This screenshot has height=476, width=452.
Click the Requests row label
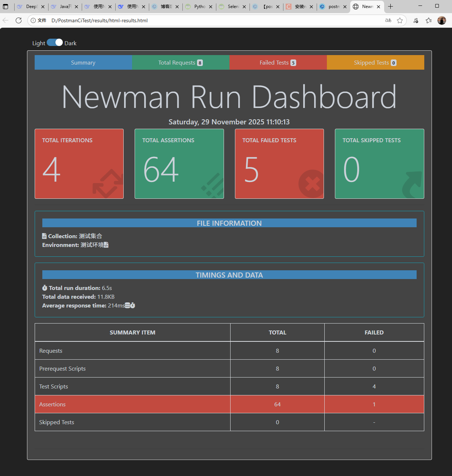(x=51, y=351)
